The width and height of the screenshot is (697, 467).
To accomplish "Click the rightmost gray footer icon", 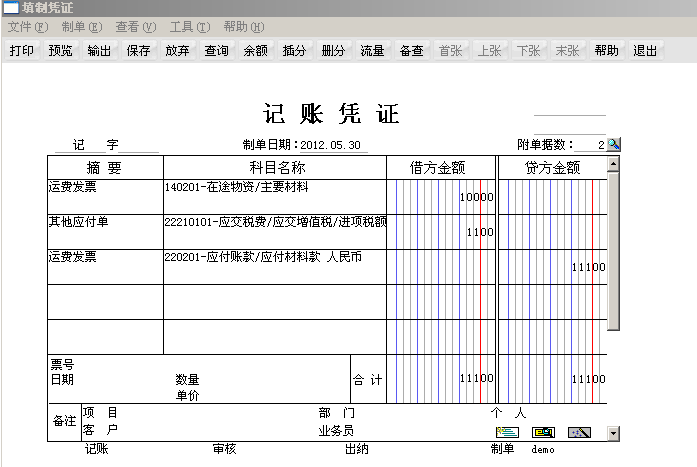I will point(580,432).
